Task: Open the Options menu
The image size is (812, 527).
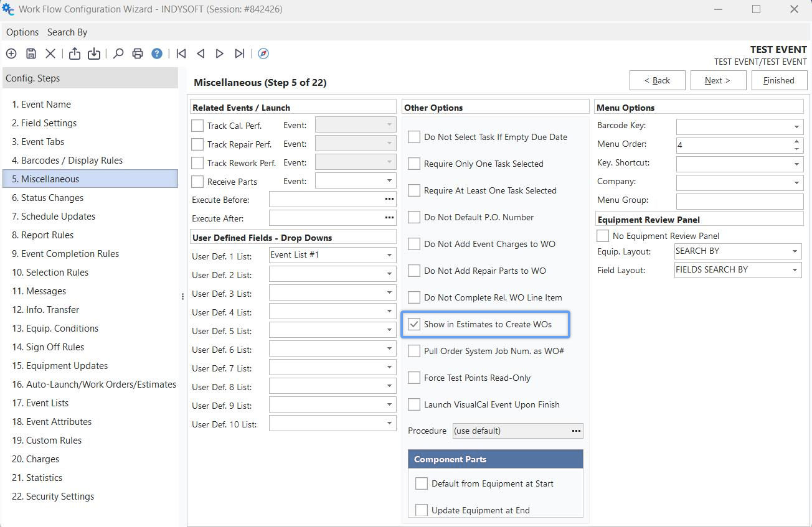Action: 22,32
